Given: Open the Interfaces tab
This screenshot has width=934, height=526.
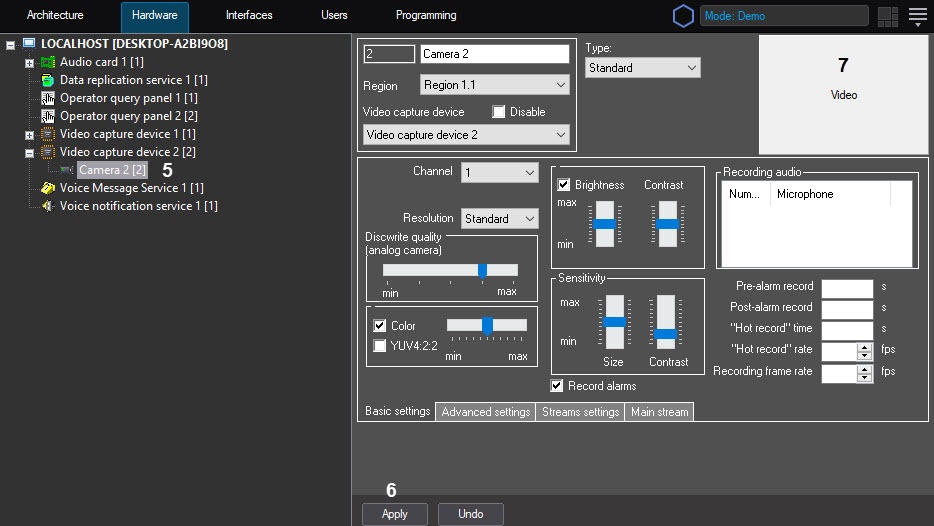Looking at the screenshot, I should click(x=249, y=16).
